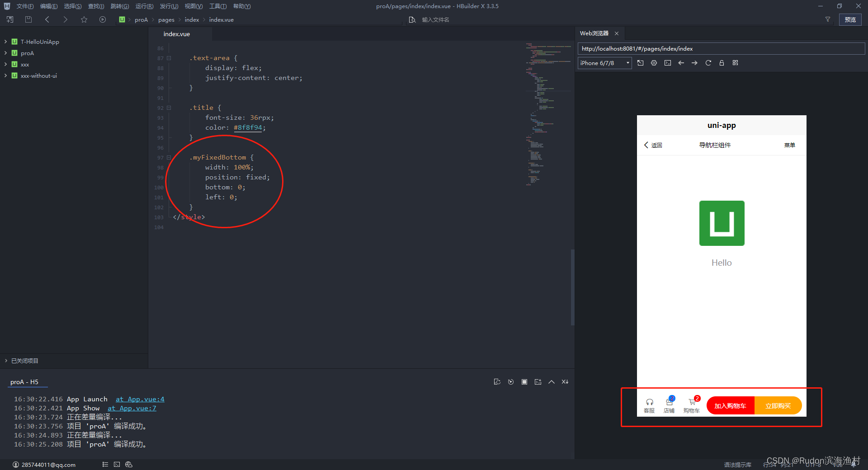Open a new terminal from console toolbar
Viewport: 868px width, 470px height.
538,382
